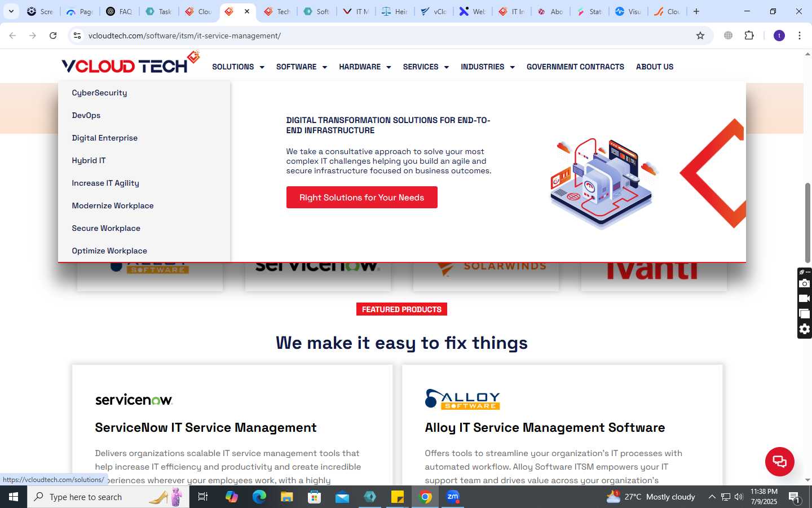
Task: Open Copilot icon in taskbar
Action: pos(232,497)
